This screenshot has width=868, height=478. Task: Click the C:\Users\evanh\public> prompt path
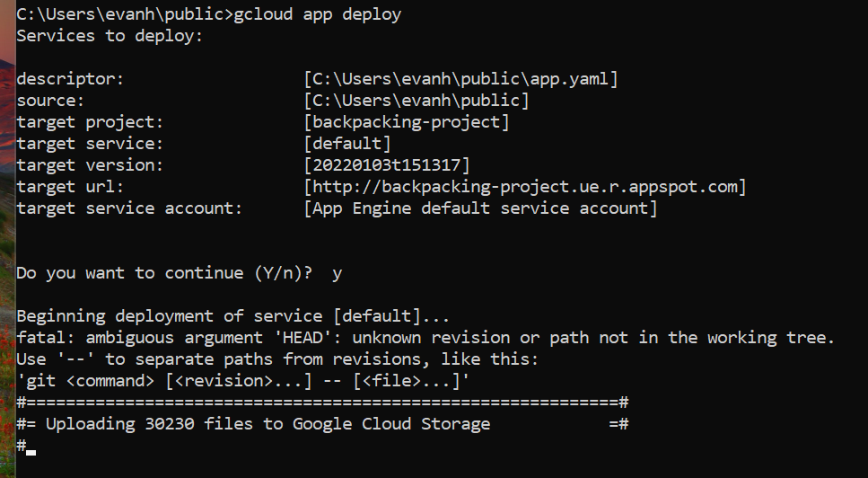pos(125,14)
